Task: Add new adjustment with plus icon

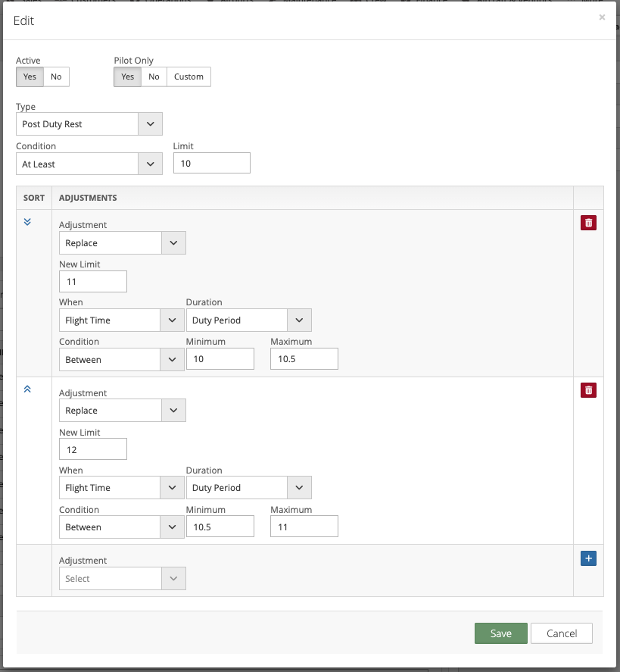Action: 588,558
